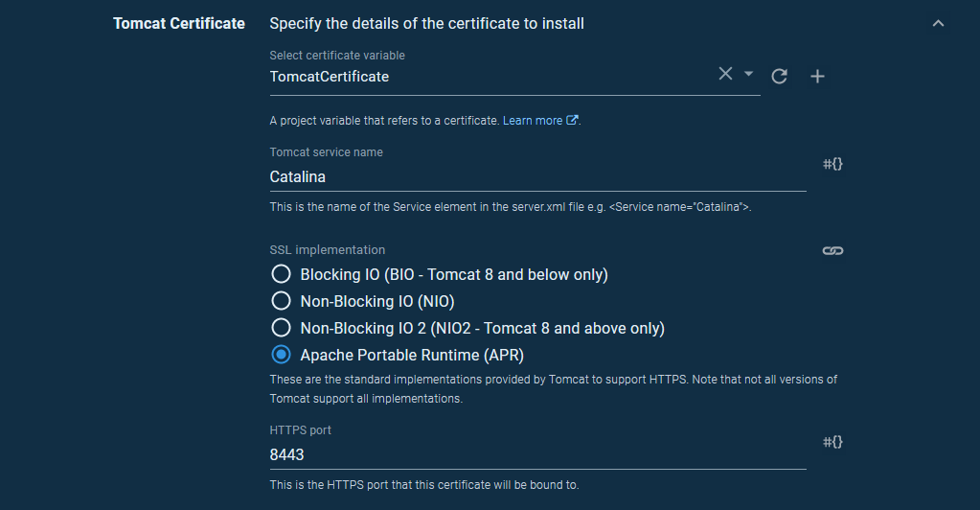Click the chain link icon beside SSL implementation

pos(832,250)
